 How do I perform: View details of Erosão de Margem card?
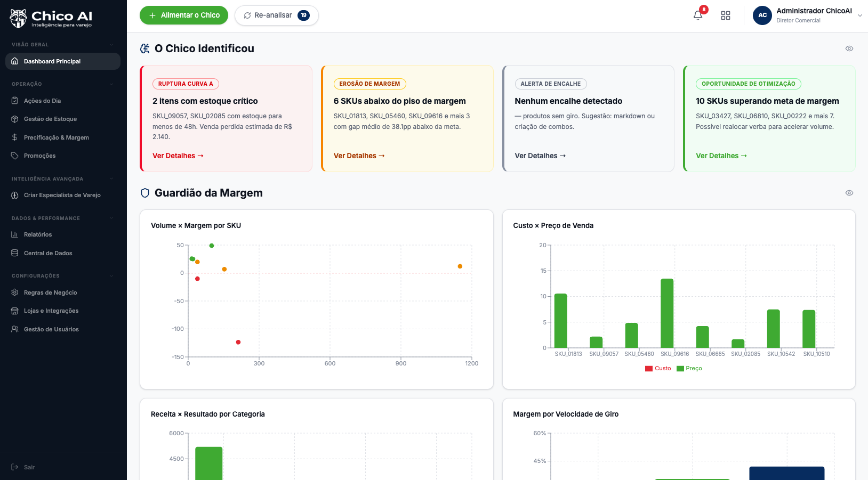(x=359, y=156)
